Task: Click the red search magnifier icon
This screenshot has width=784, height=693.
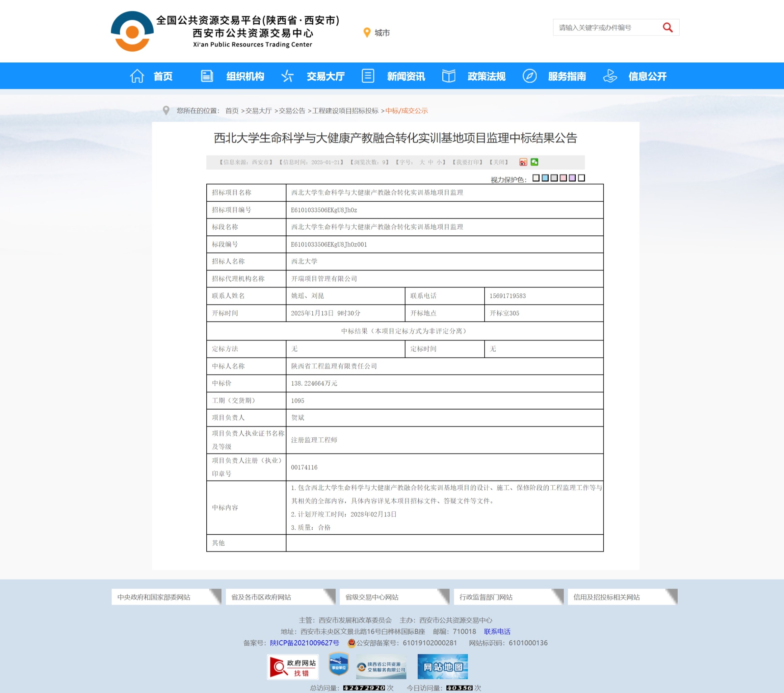Action: click(668, 28)
